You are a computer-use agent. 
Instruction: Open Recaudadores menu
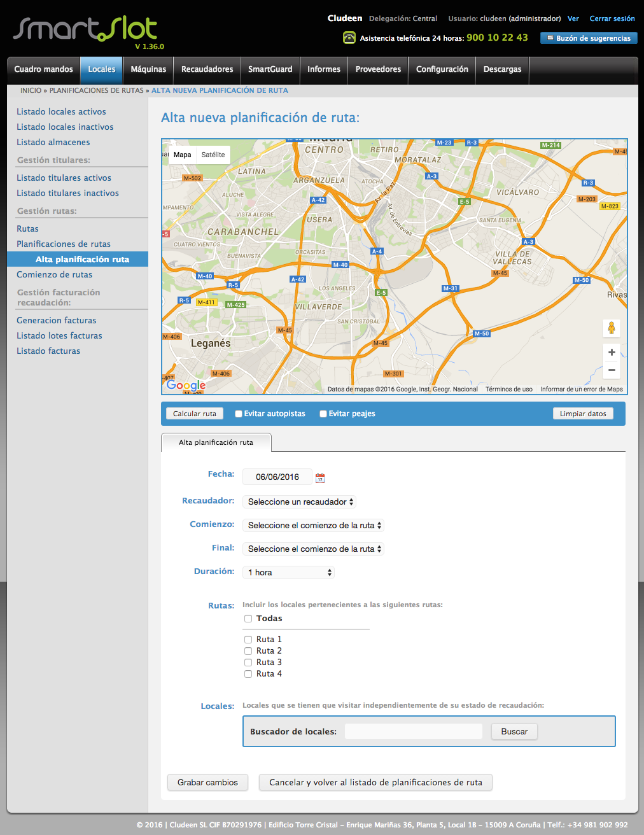207,69
